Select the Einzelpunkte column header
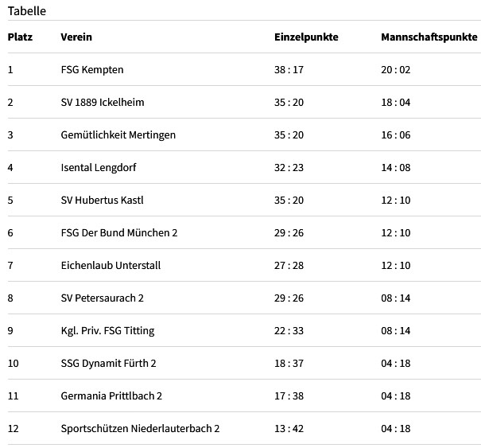The width and height of the screenshot is (481, 448). pyautogui.click(x=306, y=37)
